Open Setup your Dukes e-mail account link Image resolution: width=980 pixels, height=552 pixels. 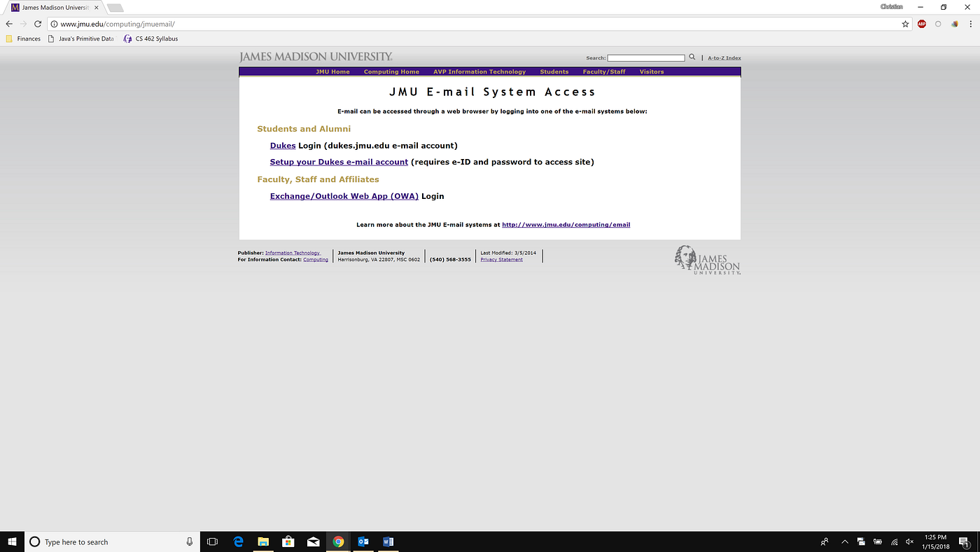(x=339, y=162)
